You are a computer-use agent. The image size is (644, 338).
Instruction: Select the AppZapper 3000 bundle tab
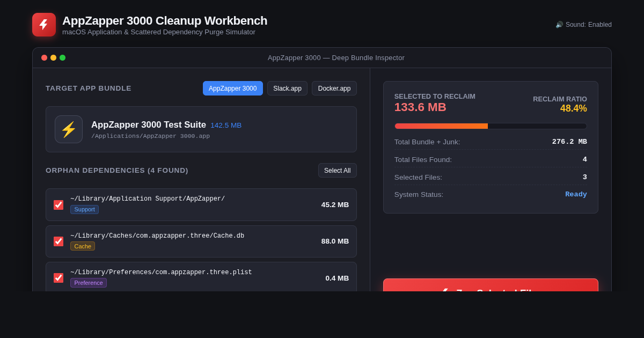coord(233,89)
